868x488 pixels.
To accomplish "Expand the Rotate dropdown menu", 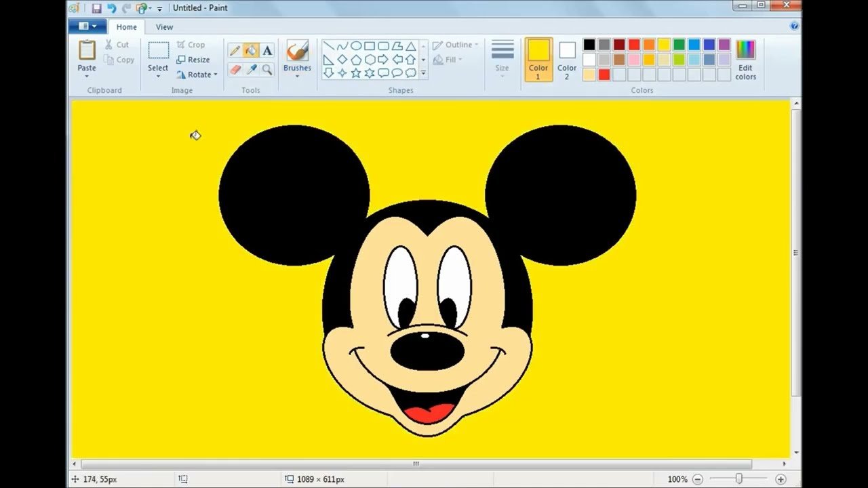I will click(216, 75).
